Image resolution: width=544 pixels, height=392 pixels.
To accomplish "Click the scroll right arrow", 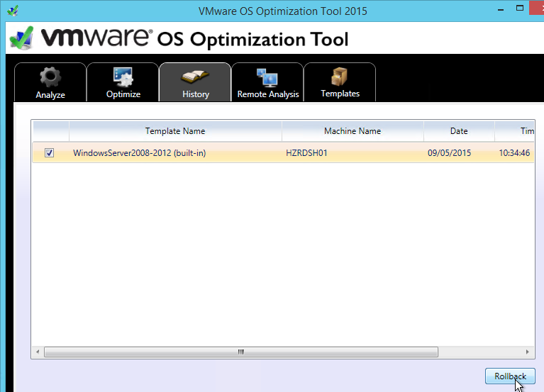I will pyautogui.click(x=528, y=352).
